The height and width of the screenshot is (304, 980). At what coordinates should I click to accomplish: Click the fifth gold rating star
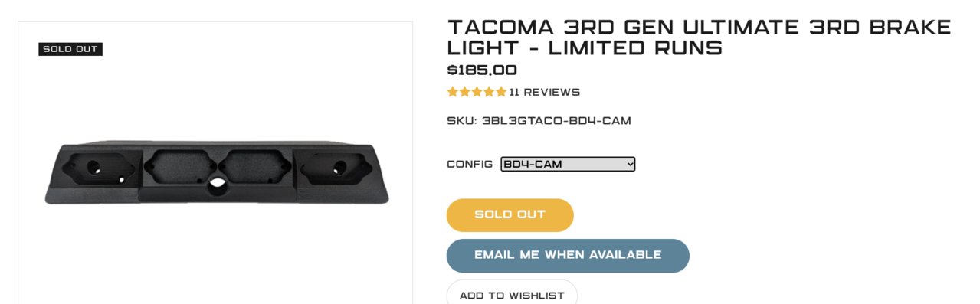pos(501,92)
